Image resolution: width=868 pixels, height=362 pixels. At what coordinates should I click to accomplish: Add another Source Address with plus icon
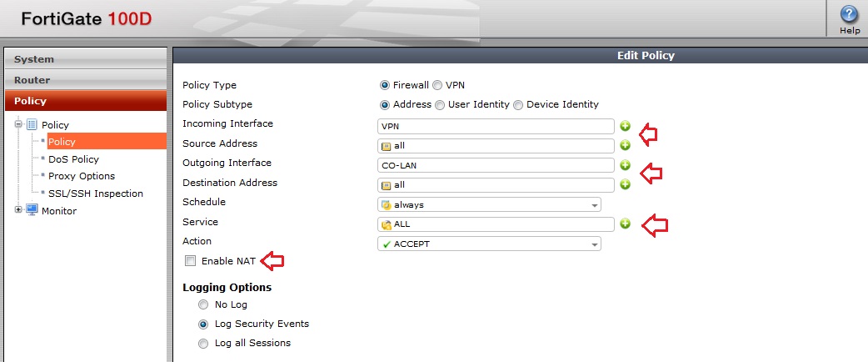click(625, 146)
